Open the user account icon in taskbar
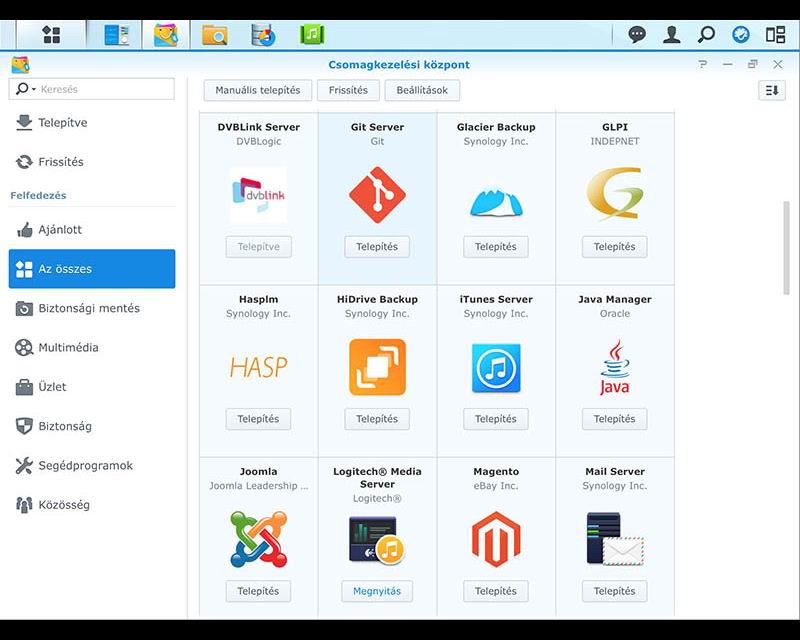Screen dimensions: 800x640 click(x=671, y=33)
